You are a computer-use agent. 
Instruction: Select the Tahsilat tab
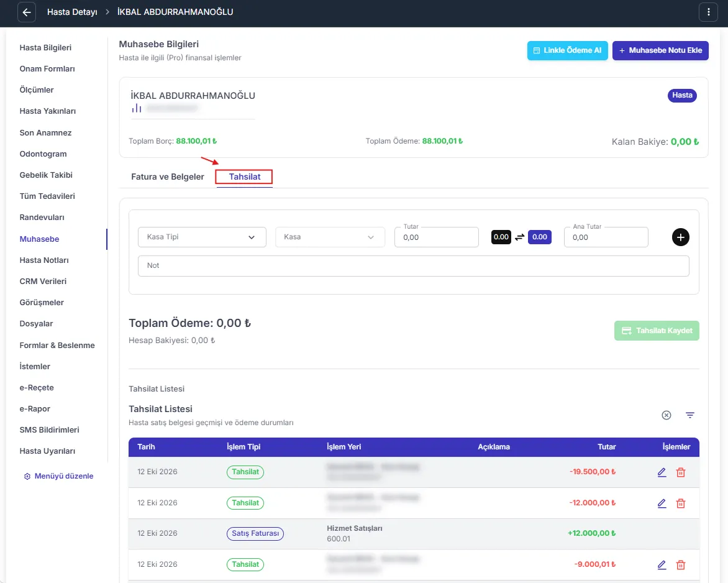point(244,177)
